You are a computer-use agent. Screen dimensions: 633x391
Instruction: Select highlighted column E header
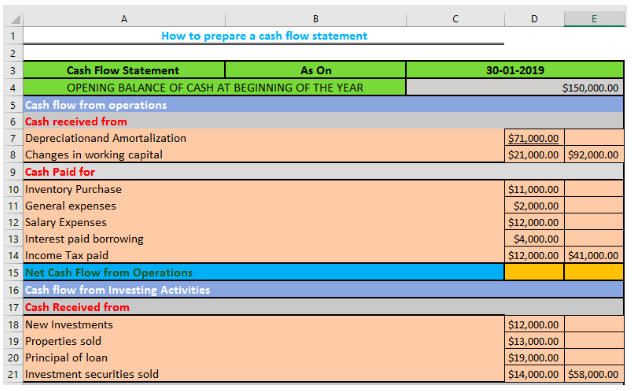[x=594, y=19]
